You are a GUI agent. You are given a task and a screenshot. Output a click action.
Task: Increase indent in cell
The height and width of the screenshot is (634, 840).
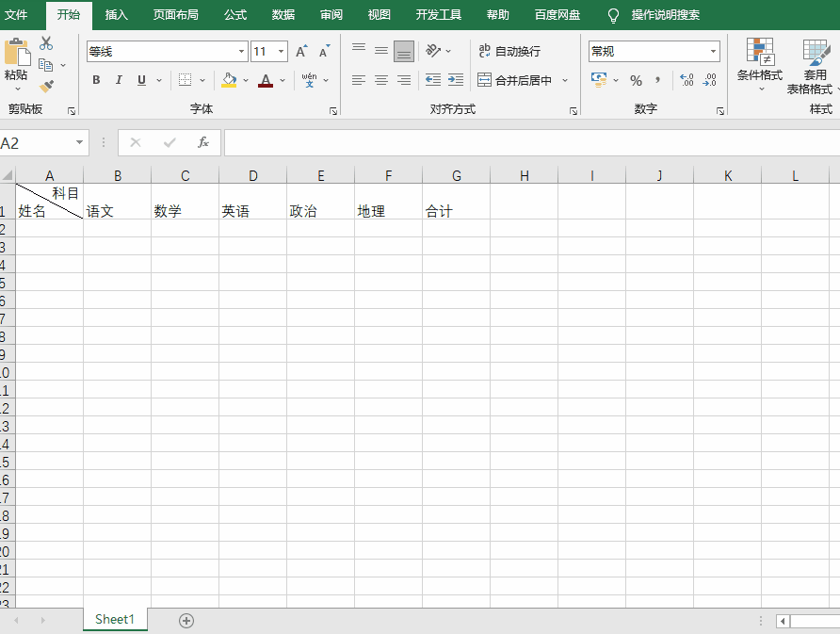tap(456, 80)
